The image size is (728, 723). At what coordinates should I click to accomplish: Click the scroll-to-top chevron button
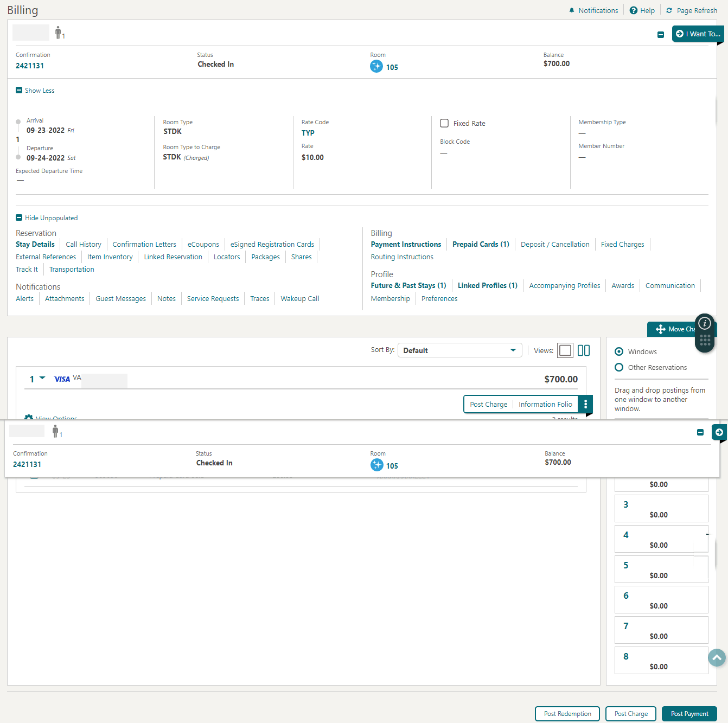pyautogui.click(x=717, y=657)
